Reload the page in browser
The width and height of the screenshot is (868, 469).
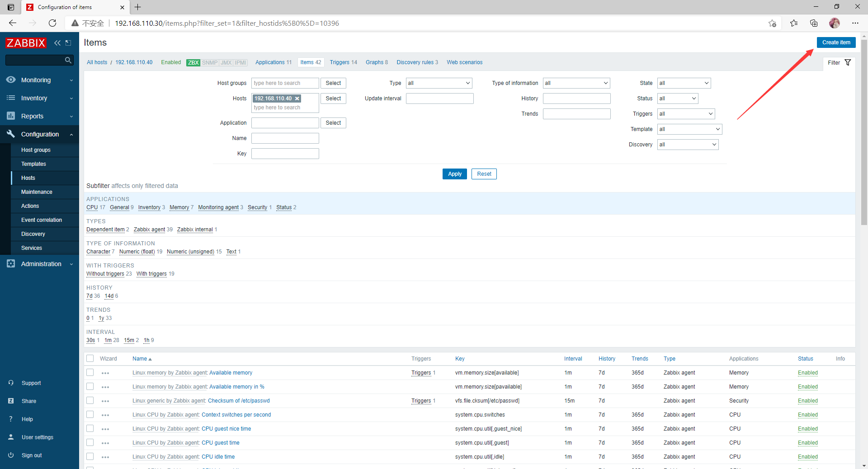click(52, 23)
